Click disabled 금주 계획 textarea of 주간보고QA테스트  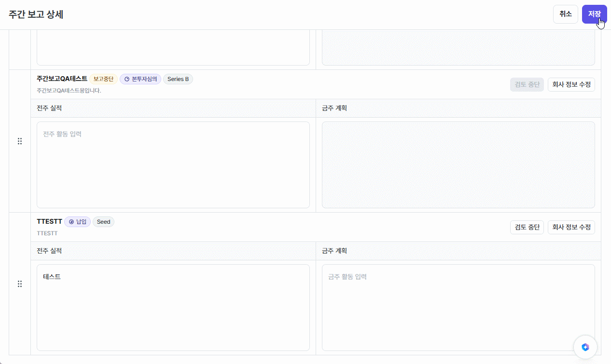coord(458,165)
